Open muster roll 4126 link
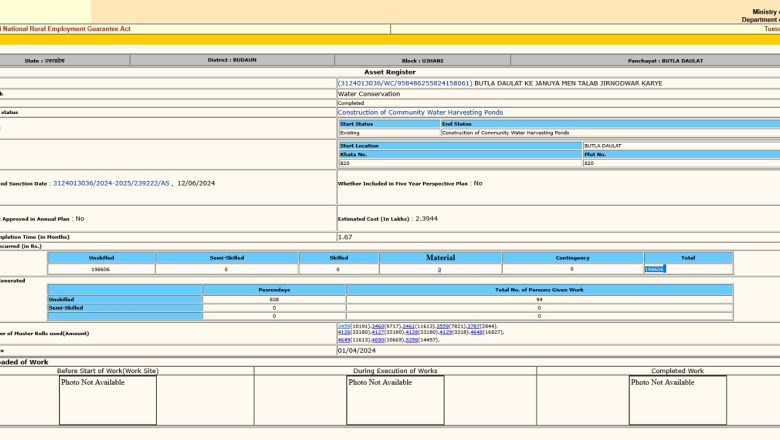This screenshot has width=780, height=440. point(343,332)
